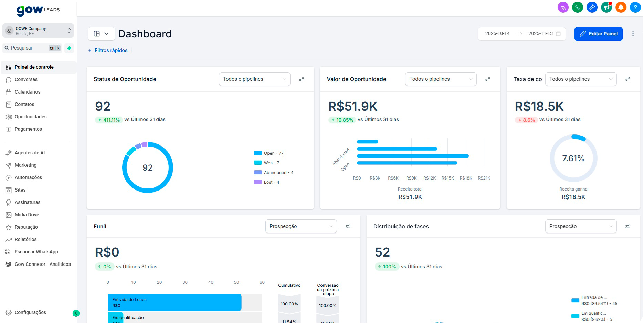Go to Conversas in the sidebar

26,79
